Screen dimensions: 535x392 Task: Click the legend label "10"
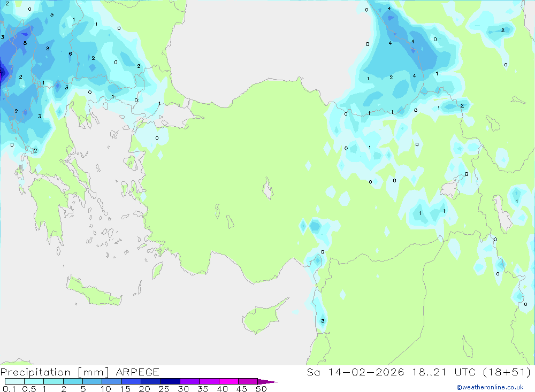pos(106,389)
